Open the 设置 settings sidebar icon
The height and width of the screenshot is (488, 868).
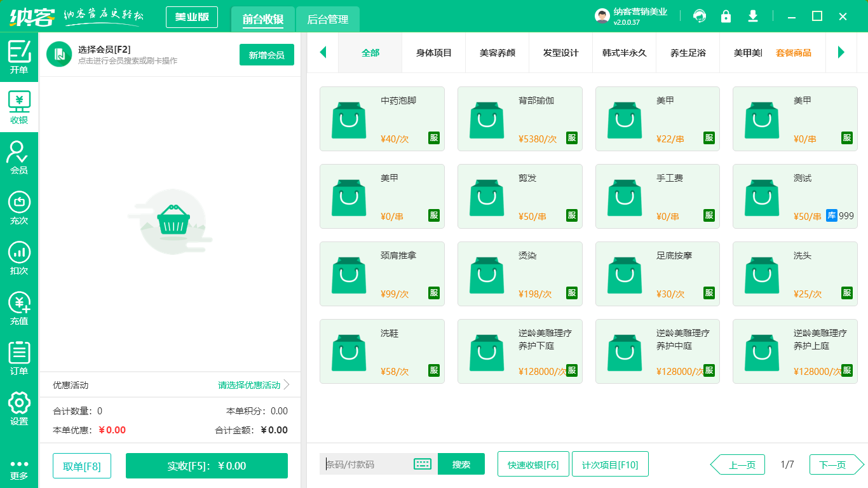[x=19, y=407]
